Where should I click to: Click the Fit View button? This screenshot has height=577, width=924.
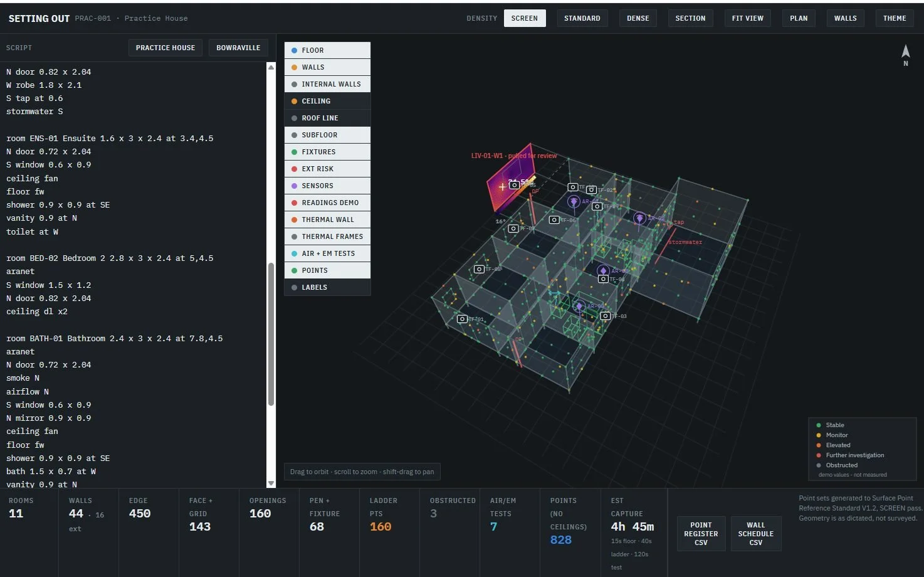[748, 18]
